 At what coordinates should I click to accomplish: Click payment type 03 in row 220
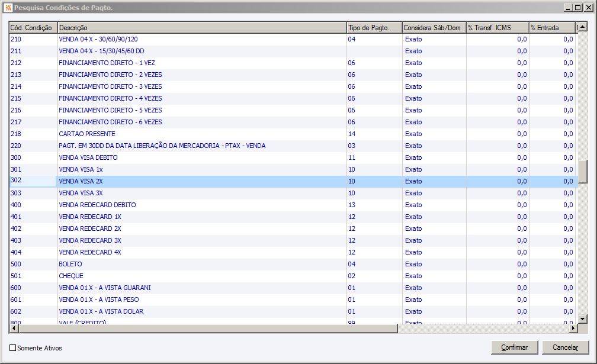click(374, 146)
